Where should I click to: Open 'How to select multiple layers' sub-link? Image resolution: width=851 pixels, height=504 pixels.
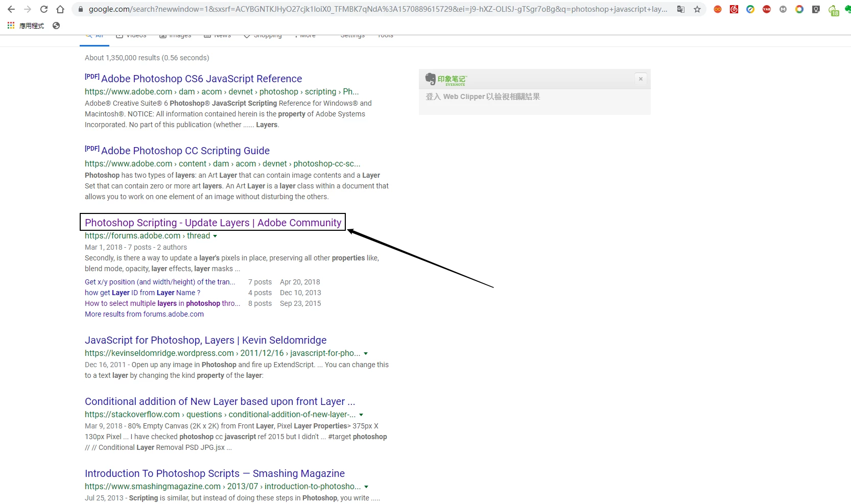click(x=162, y=303)
